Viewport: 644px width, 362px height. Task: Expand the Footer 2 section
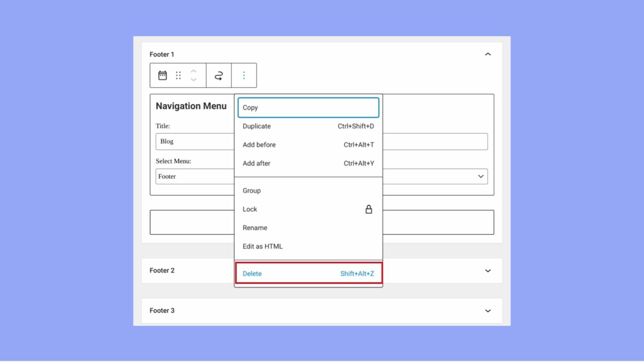pyautogui.click(x=487, y=271)
